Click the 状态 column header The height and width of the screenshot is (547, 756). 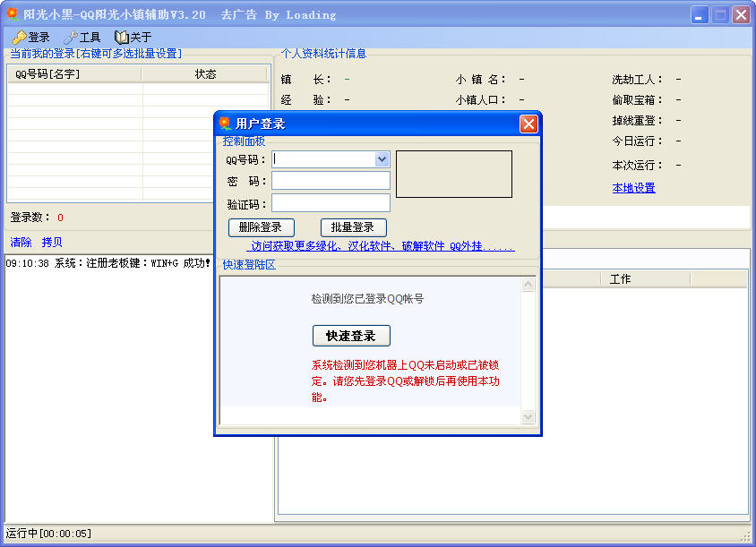[x=204, y=74]
